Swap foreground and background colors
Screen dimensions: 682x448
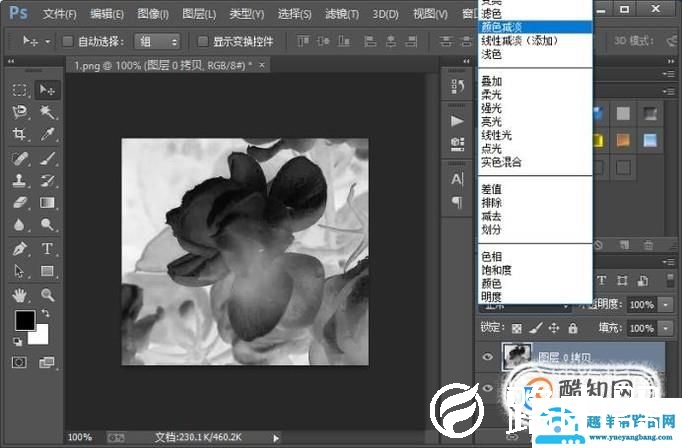click(46, 313)
